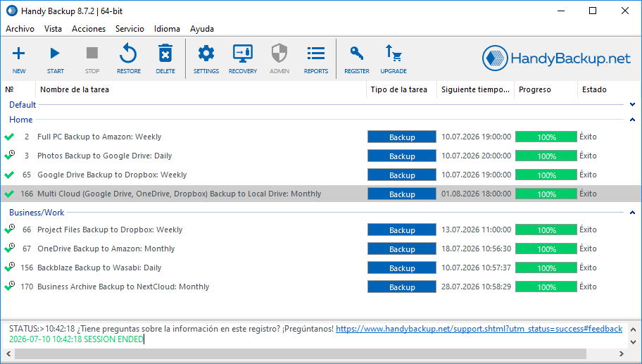Sort by Siguiente tiempo column header
Image resolution: width=642 pixels, height=364 pixels.
[x=476, y=89]
